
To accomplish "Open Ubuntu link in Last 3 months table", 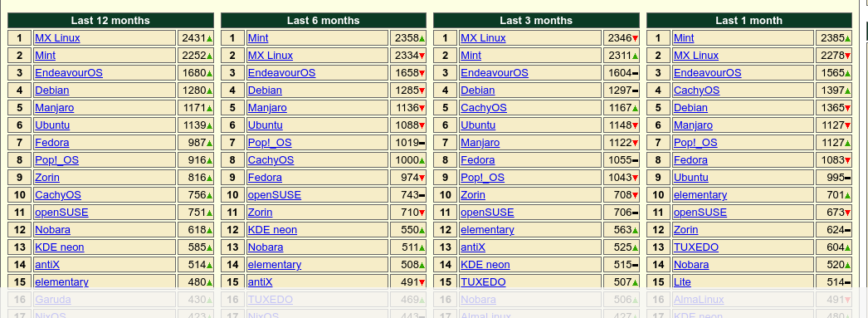I will click(x=478, y=125).
